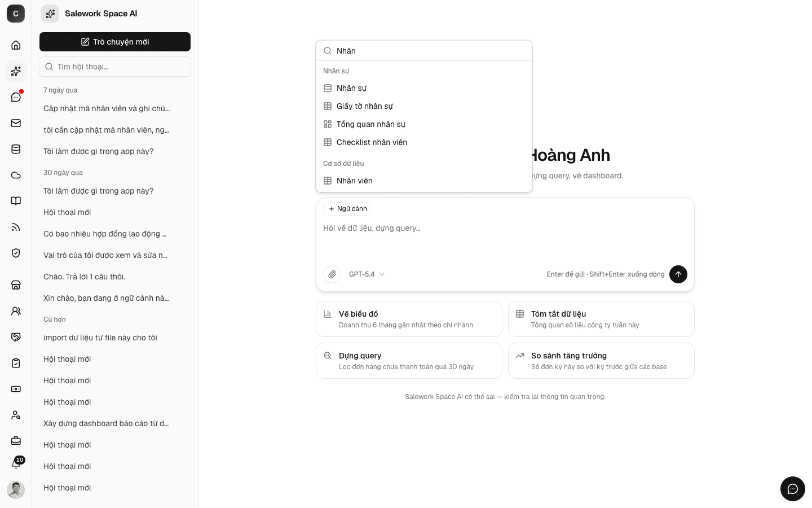
Task: Open the book icon in left rail
Action: click(x=16, y=201)
